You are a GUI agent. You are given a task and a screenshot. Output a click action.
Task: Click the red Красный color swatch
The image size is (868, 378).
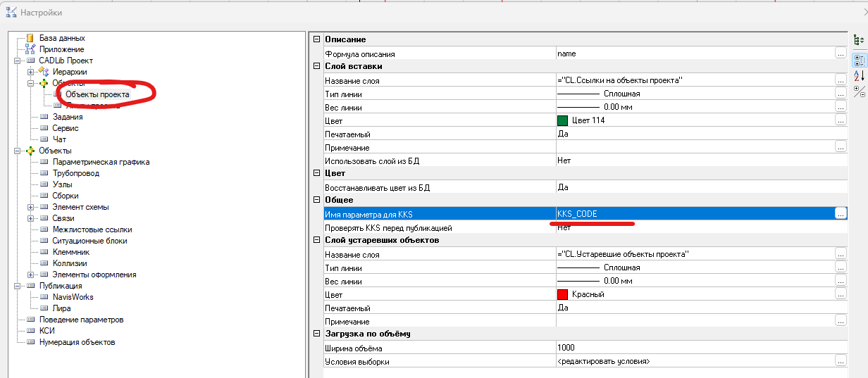pos(562,294)
